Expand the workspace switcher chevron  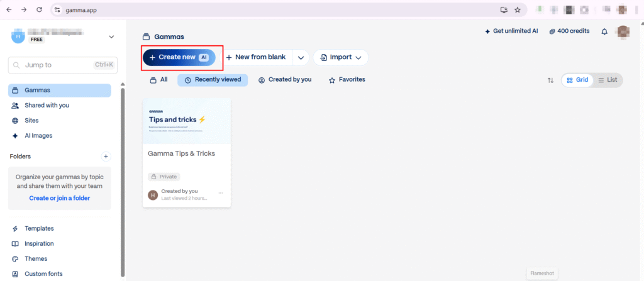[x=111, y=37]
